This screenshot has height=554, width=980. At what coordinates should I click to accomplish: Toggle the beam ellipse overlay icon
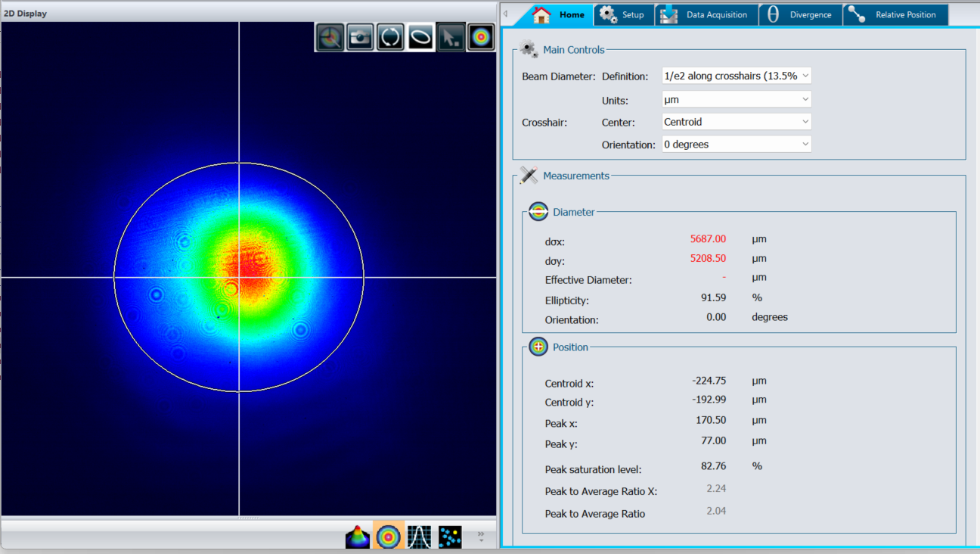420,37
